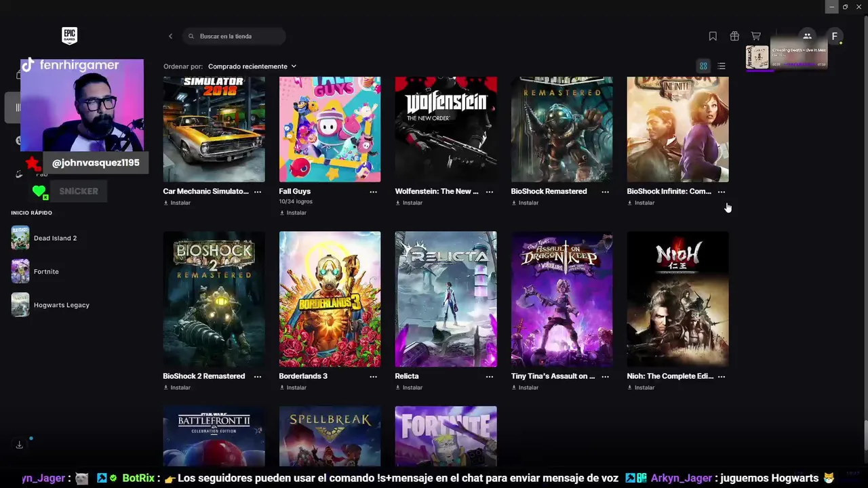Open the friends list icon
868x488 pixels.
coord(807,36)
